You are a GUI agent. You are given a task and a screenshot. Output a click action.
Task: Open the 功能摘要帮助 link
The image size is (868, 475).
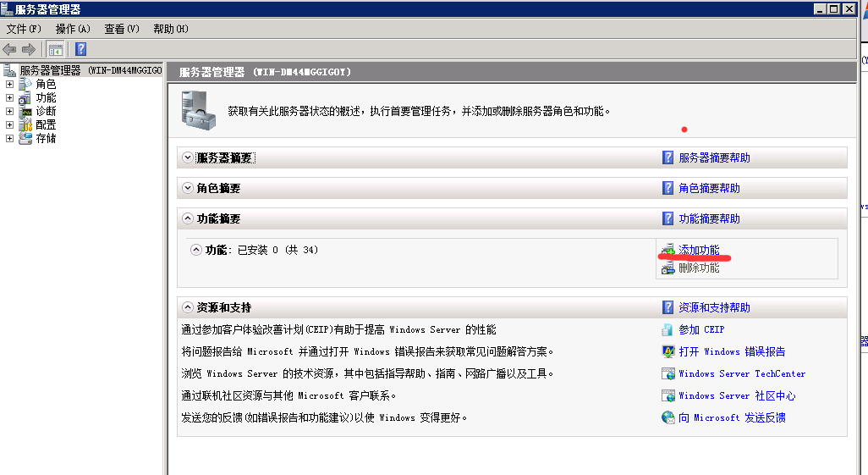(x=709, y=219)
